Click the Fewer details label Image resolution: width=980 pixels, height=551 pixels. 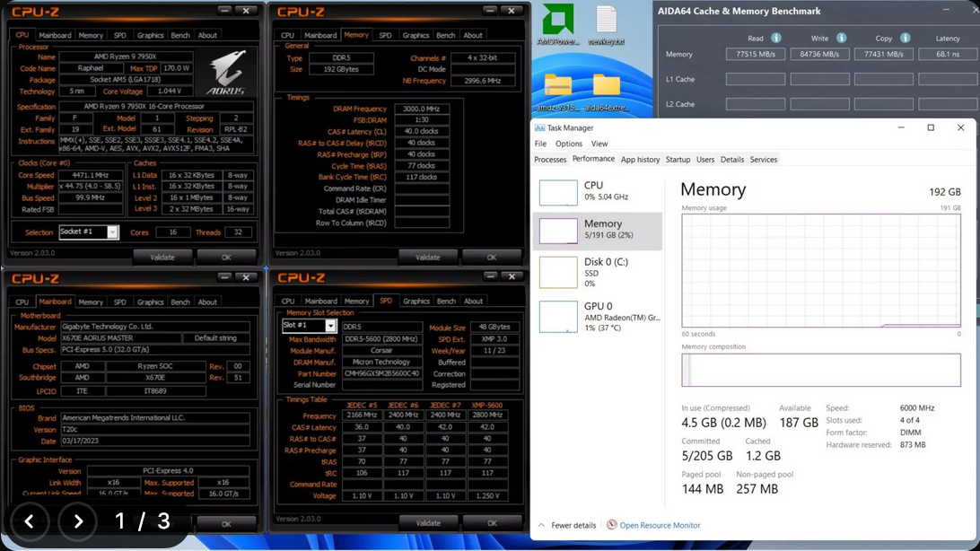[x=573, y=525]
